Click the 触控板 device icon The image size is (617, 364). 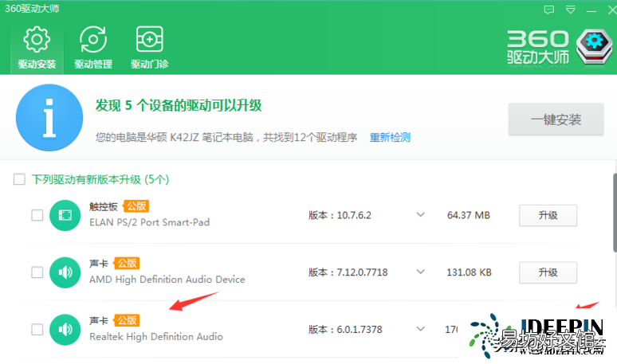(x=65, y=215)
